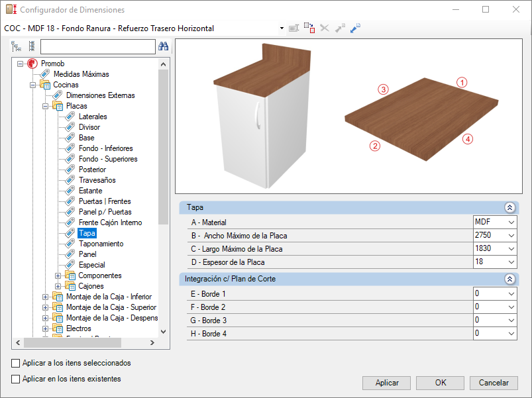Image resolution: width=532 pixels, height=398 pixels.
Task: Check Aplicar en los itens existentes
Action: [16, 379]
